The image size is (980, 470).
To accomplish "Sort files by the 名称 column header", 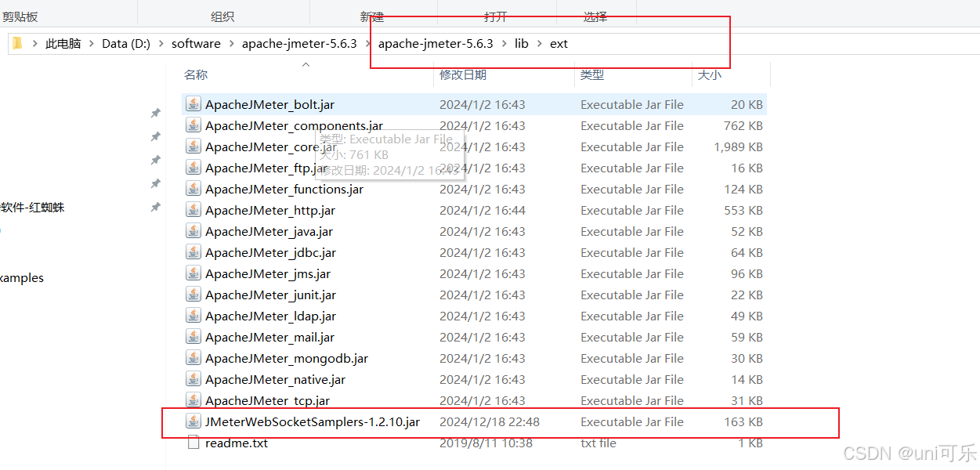I will click(x=196, y=74).
